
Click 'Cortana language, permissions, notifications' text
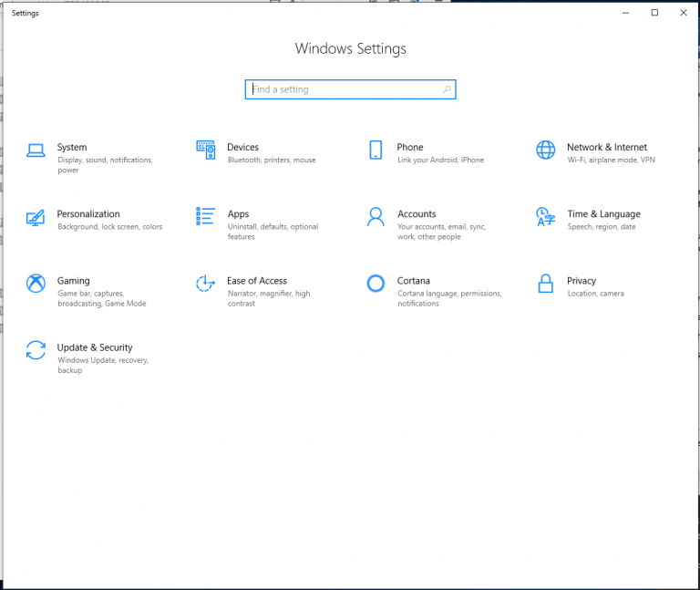(450, 298)
